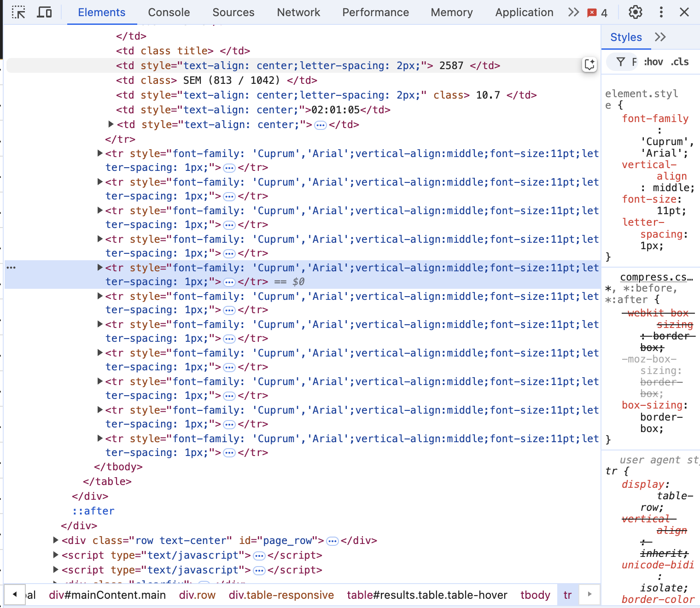Click breadcrumb div.row
This screenshot has width=700, height=608.
coord(197,595)
